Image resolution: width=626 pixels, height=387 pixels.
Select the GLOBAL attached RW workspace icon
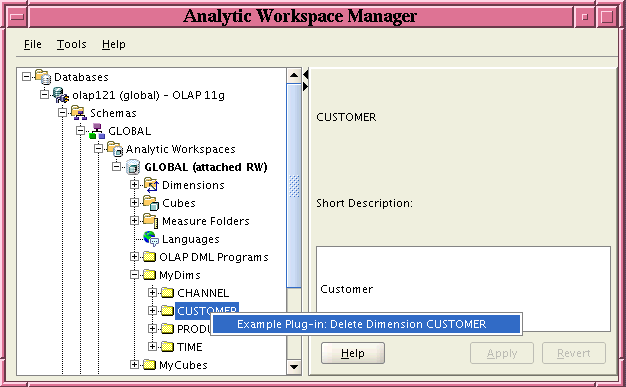pyautogui.click(x=133, y=167)
